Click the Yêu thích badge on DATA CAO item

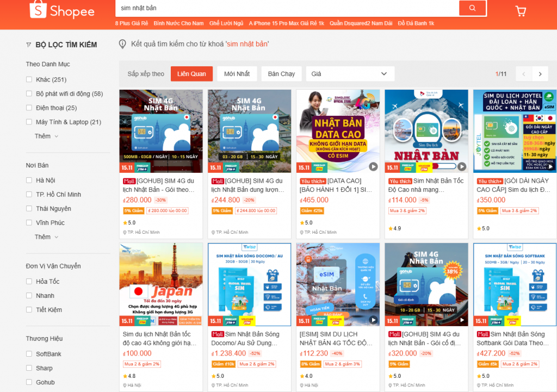(x=313, y=181)
